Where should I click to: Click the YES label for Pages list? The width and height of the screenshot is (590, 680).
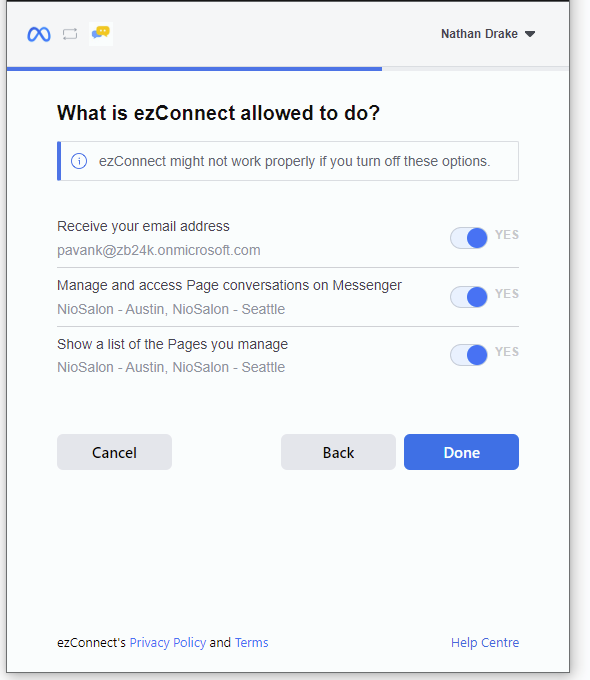coord(507,352)
